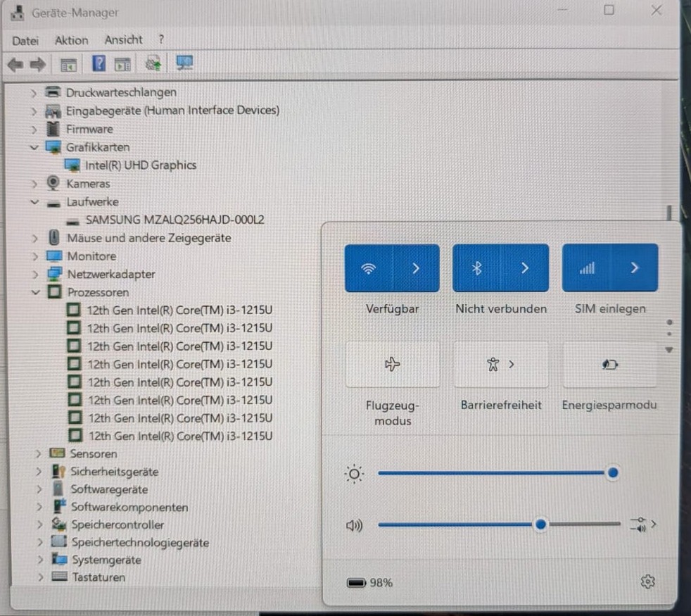Screen dimensions: 691x616
Task: Toggle the Energiesparmodus battery saver tile
Action: click(610, 364)
